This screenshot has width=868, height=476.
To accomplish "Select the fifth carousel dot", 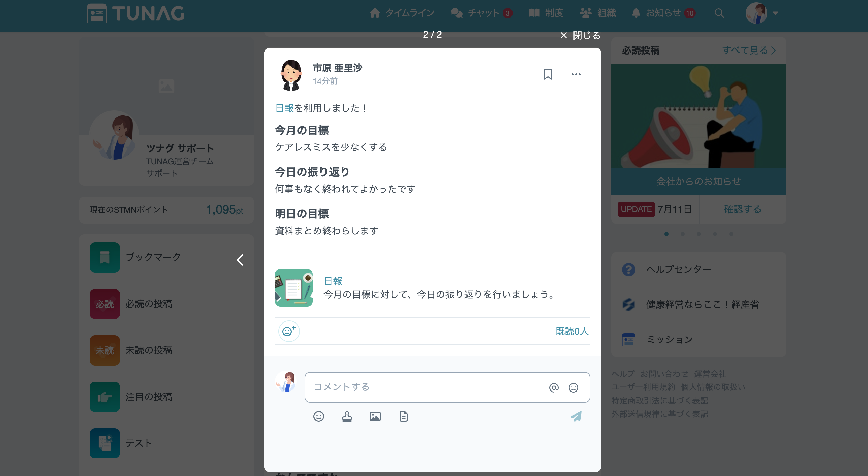I will tap(731, 234).
